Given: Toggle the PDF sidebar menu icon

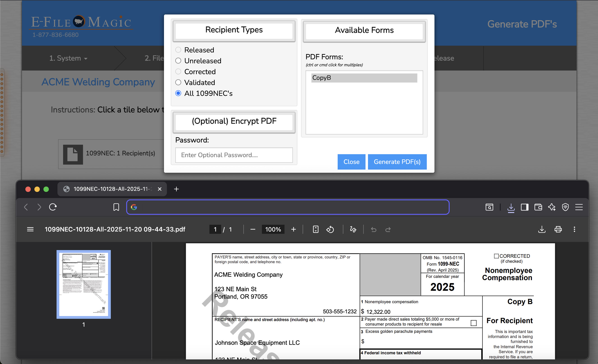Looking at the screenshot, I should (x=30, y=229).
